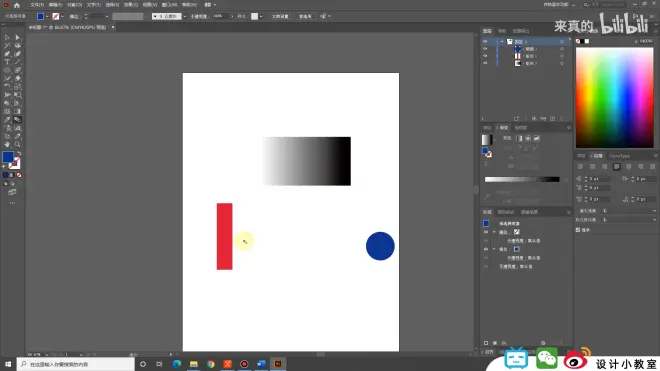Select the Eraser tool
Viewport: 660px width, 371px height.
[18, 78]
